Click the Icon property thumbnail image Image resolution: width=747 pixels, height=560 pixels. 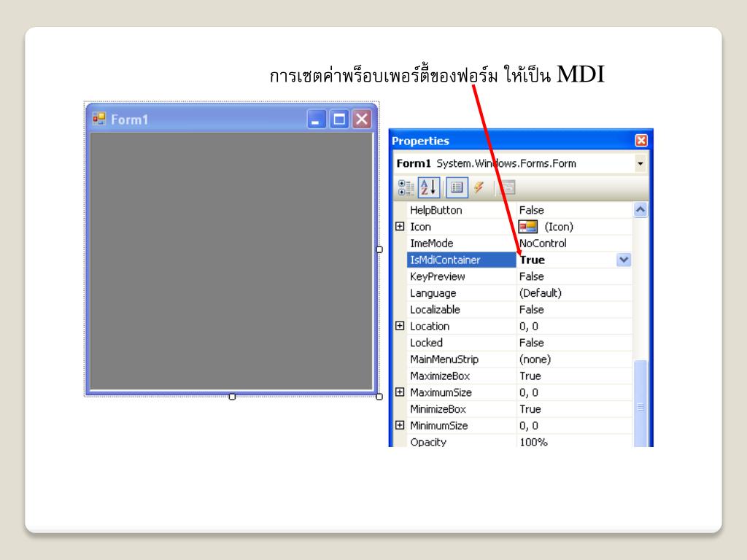(x=528, y=227)
